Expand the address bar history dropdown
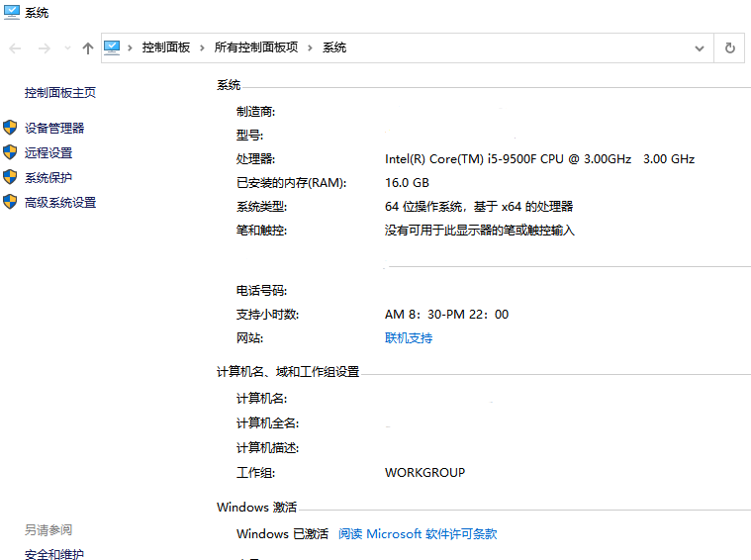751x560 pixels. (700, 47)
